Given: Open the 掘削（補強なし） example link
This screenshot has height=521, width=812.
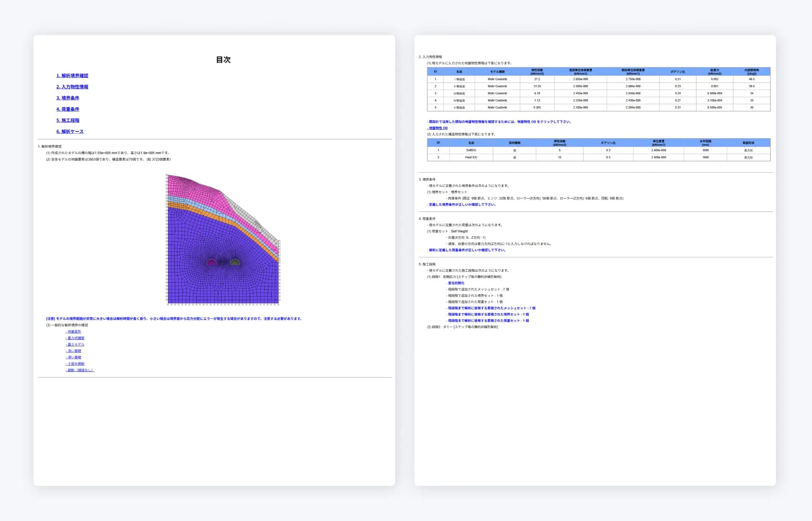Looking at the screenshot, I should [x=80, y=370].
